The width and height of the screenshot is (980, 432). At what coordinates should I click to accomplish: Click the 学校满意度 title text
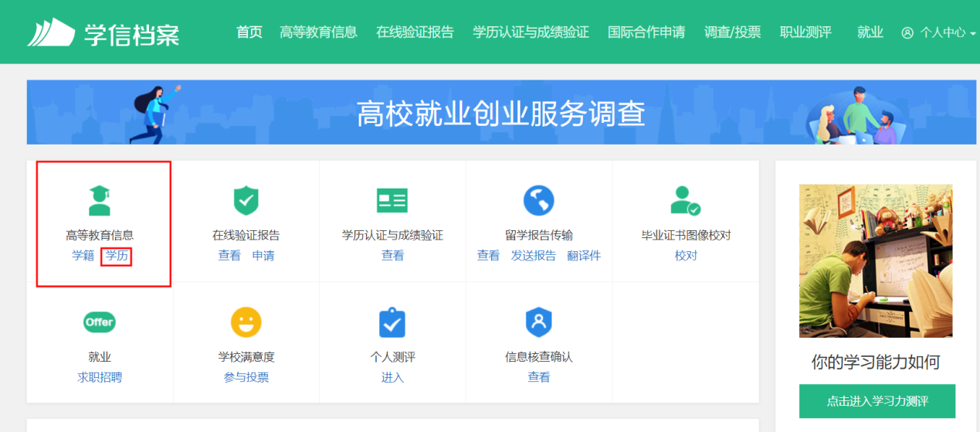pyautogui.click(x=246, y=357)
